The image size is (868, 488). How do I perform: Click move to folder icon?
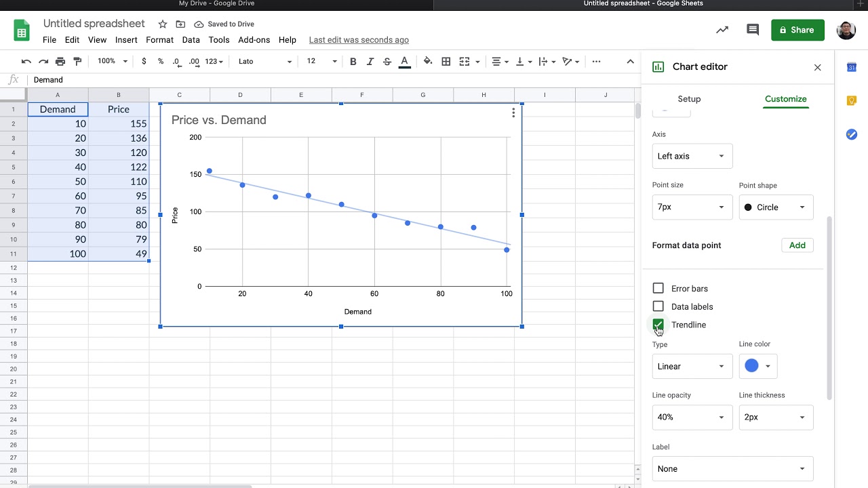point(180,24)
